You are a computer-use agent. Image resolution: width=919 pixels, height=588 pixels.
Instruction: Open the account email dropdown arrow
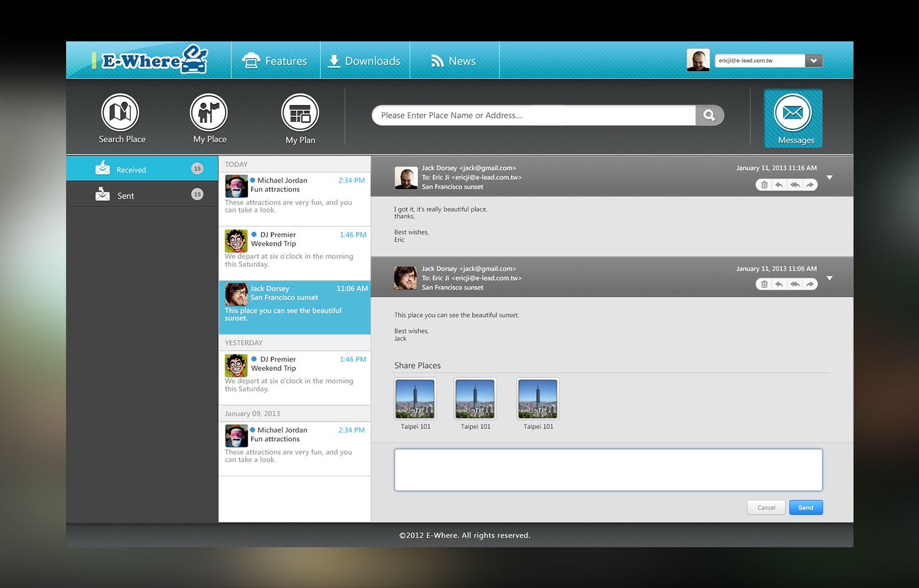coord(813,60)
